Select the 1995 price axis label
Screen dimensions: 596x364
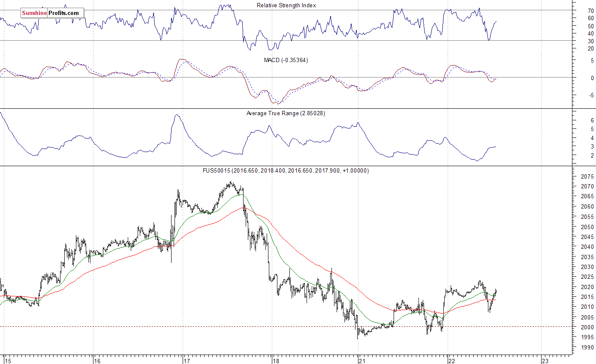pyautogui.click(x=587, y=337)
